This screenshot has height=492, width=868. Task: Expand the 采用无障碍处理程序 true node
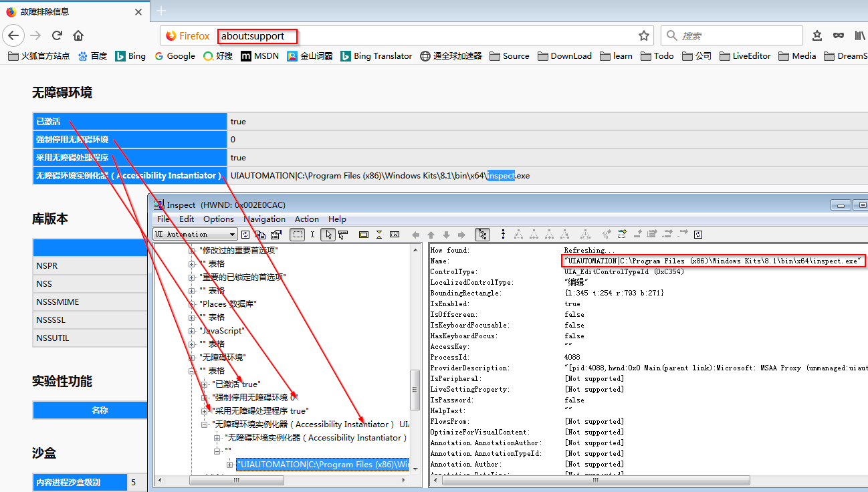pos(205,410)
